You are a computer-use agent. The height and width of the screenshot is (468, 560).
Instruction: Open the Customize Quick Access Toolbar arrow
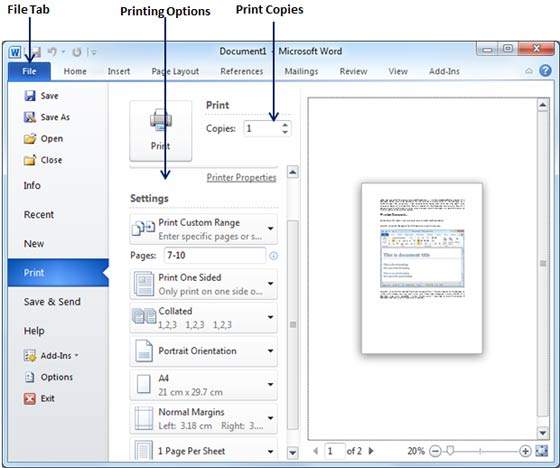[x=93, y=53]
